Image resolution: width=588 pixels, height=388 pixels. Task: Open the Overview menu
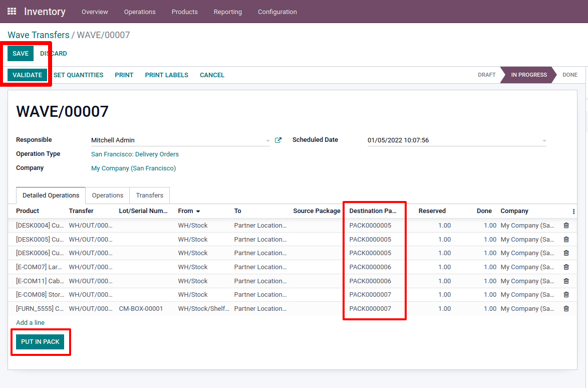point(95,12)
